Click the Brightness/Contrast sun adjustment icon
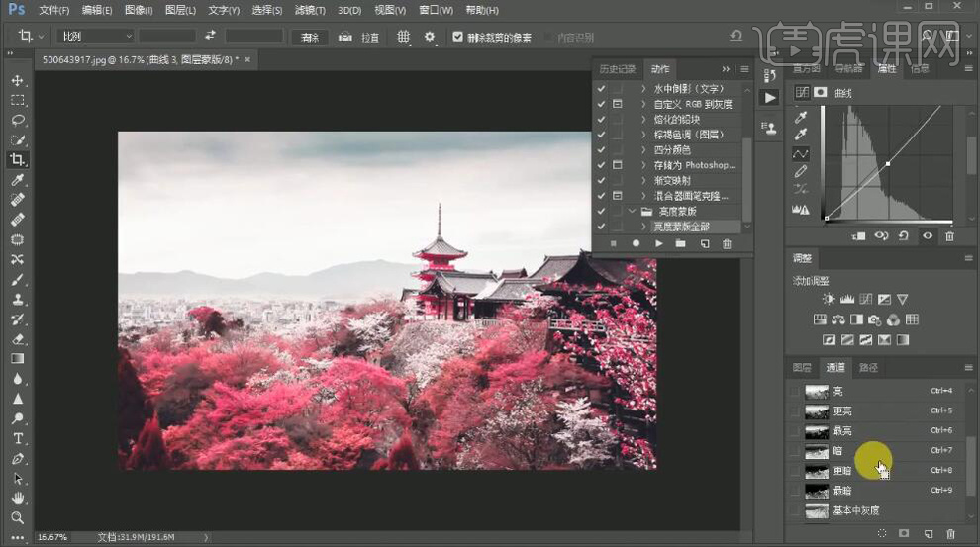The height and width of the screenshot is (547, 980). pyautogui.click(x=829, y=300)
